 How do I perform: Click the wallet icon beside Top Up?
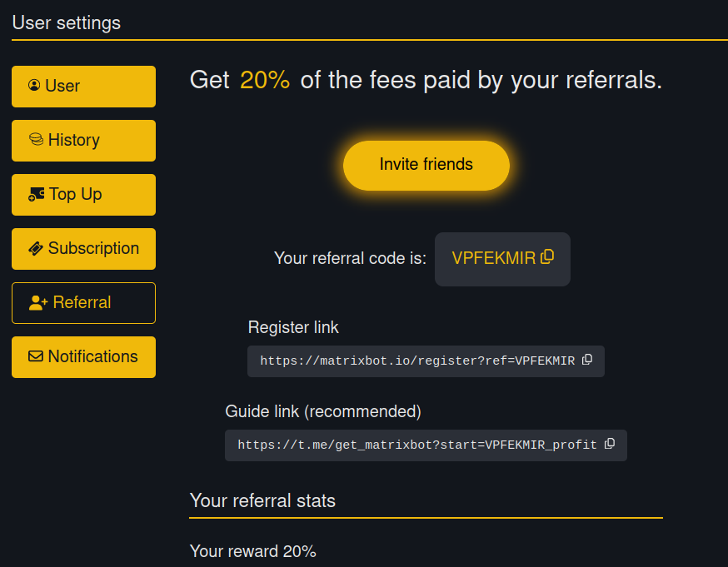[x=37, y=194]
